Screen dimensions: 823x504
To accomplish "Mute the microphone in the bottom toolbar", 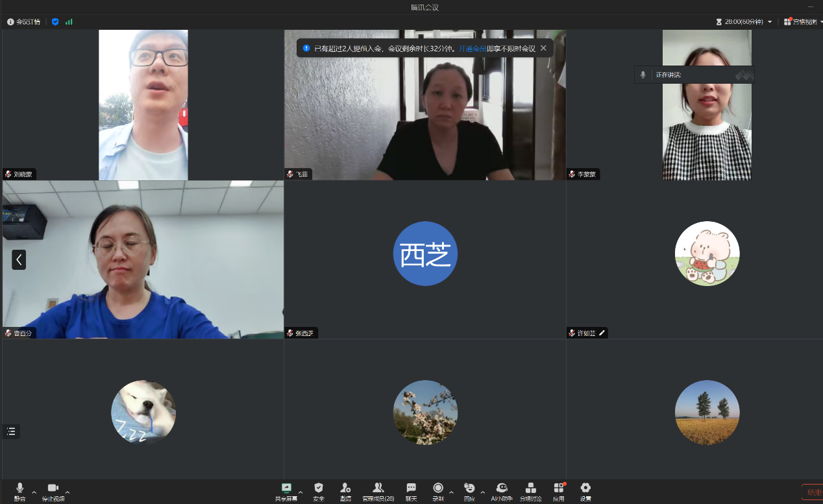I will [x=19, y=490].
